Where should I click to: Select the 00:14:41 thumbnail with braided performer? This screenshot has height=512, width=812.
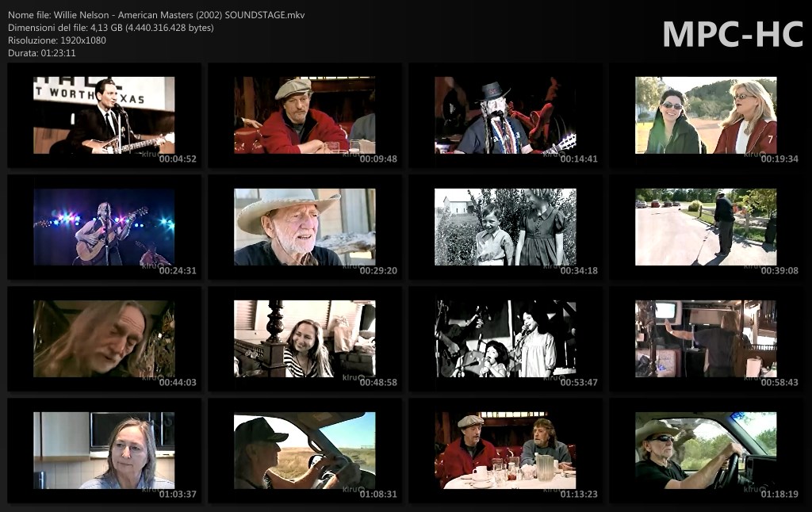tap(505, 115)
